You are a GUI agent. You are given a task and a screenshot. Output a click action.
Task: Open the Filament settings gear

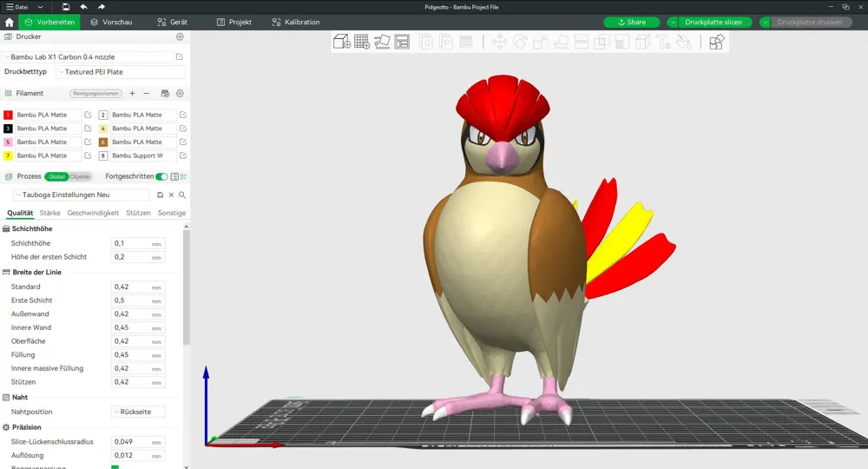[x=180, y=94]
